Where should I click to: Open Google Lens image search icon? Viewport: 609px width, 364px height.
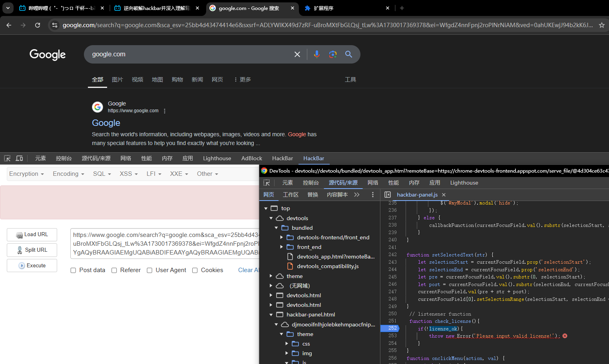point(332,54)
